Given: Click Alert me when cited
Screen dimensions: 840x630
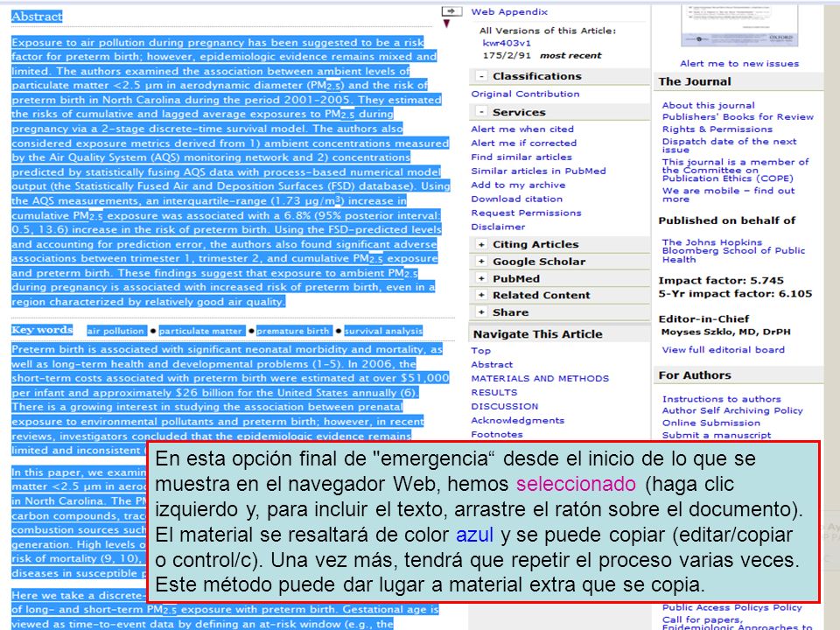Looking at the screenshot, I should tap(522, 129).
